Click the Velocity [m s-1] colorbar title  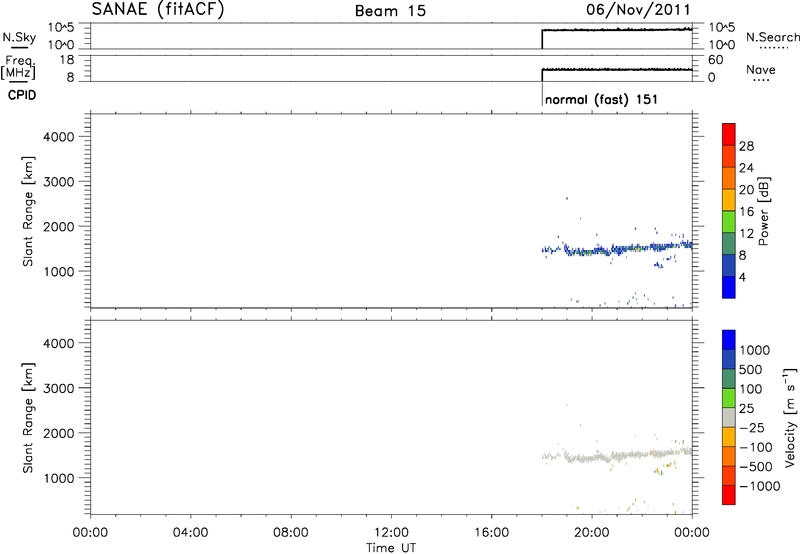tap(790, 417)
